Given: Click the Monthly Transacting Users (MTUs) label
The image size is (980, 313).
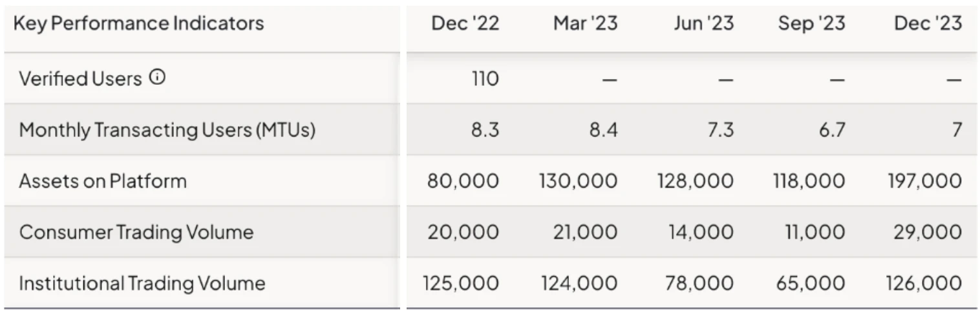Looking at the screenshot, I should pos(167,130).
